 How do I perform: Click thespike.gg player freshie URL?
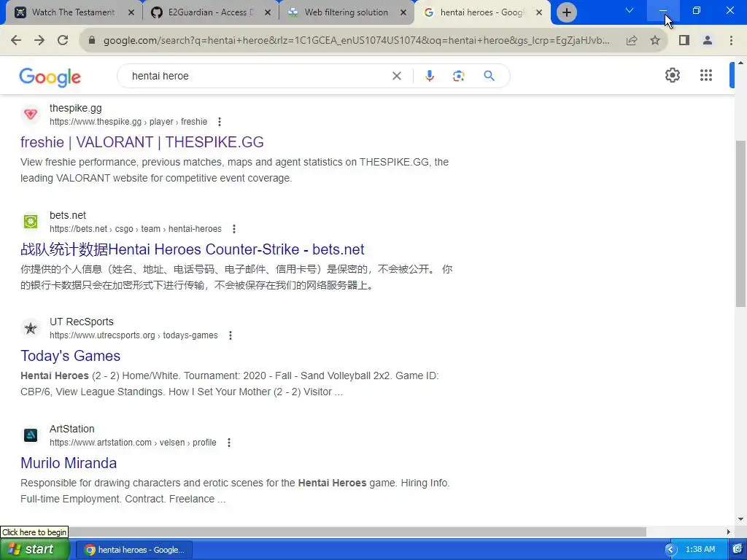pyautogui.click(x=128, y=122)
